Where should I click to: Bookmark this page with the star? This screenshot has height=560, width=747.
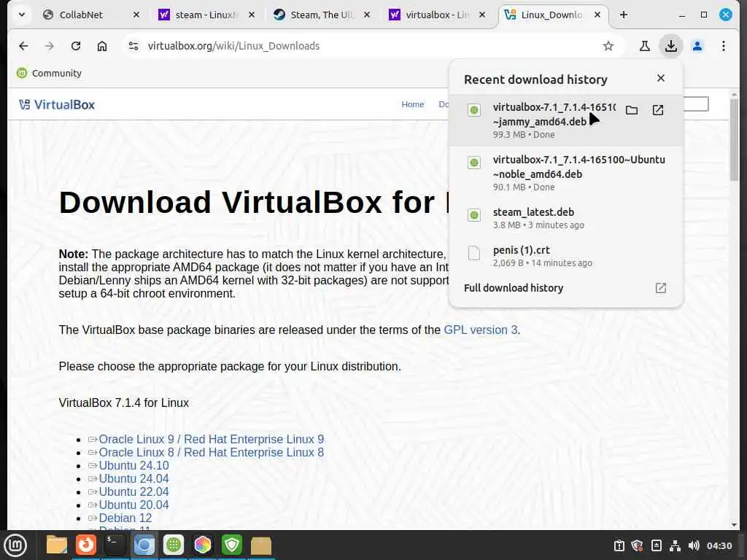[608, 46]
